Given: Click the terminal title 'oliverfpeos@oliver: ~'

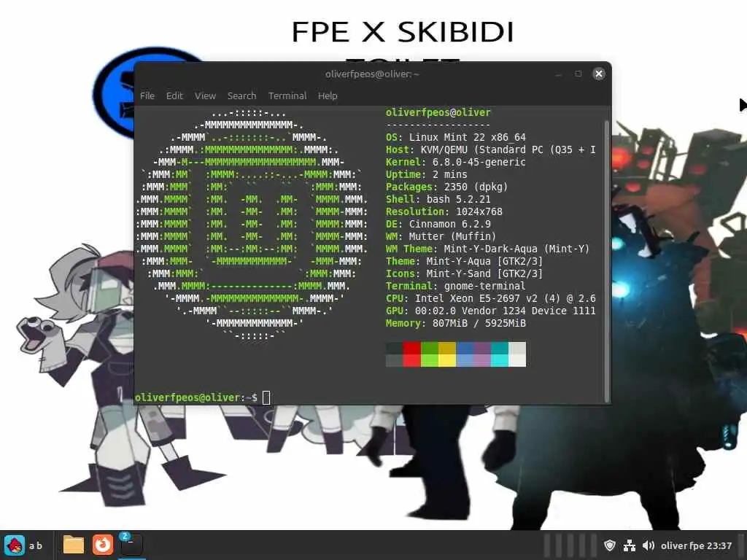Looking at the screenshot, I should (x=372, y=74).
